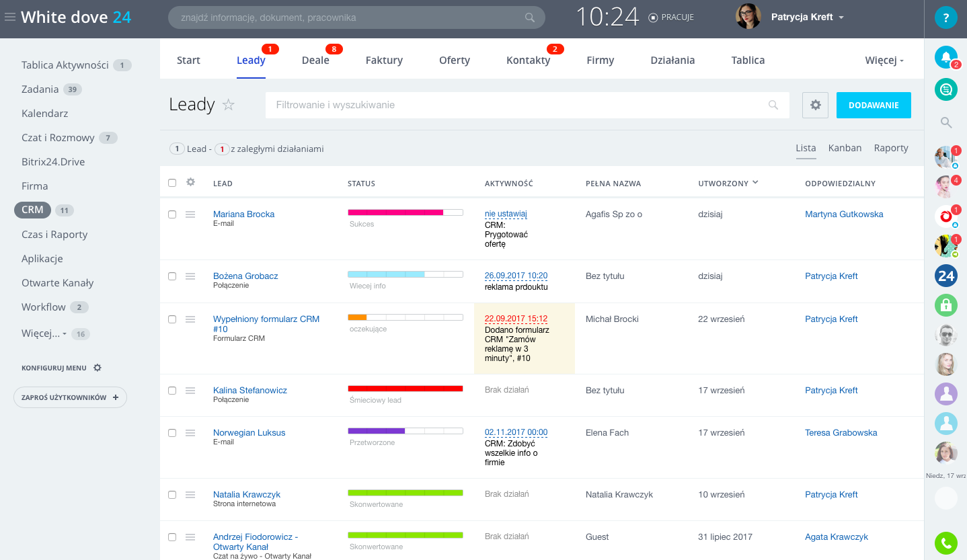Open the Patrycja Kreft user profile dropdown
The image size is (967, 560).
807,17
